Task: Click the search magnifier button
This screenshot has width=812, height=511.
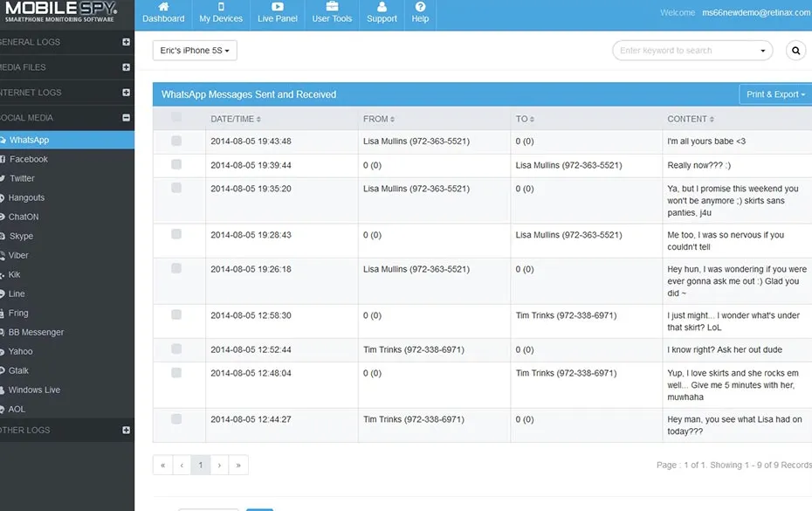Action: pyautogui.click(x=796, y=51)
